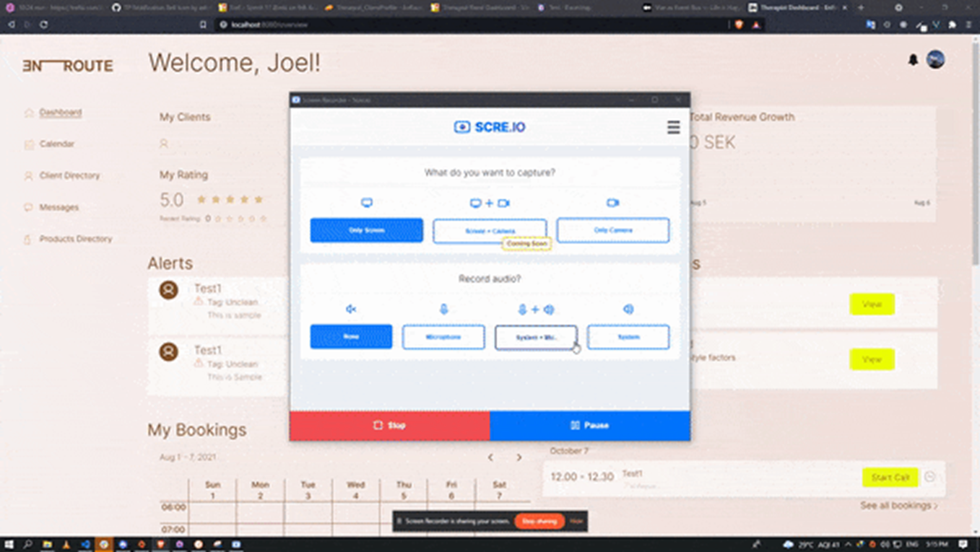Click Stop sharing in the sharing bar
The width and height of the screenshot is (980, 552).
[539, 521]
